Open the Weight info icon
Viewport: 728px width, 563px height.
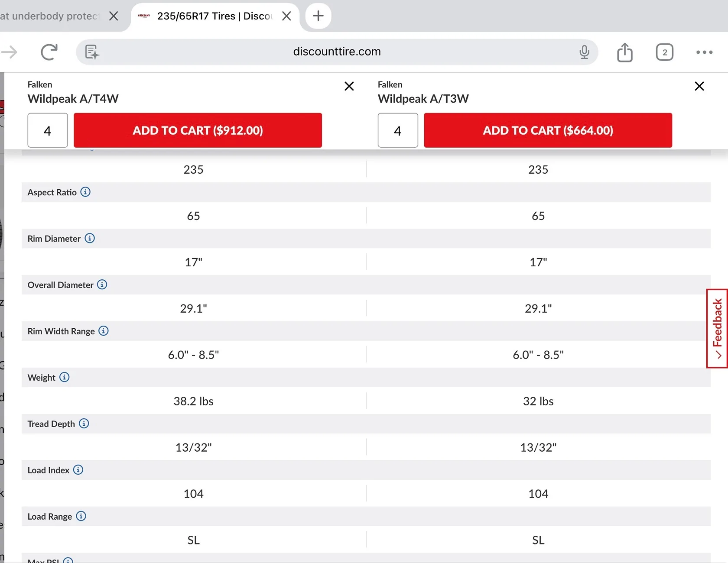point(64,377)
